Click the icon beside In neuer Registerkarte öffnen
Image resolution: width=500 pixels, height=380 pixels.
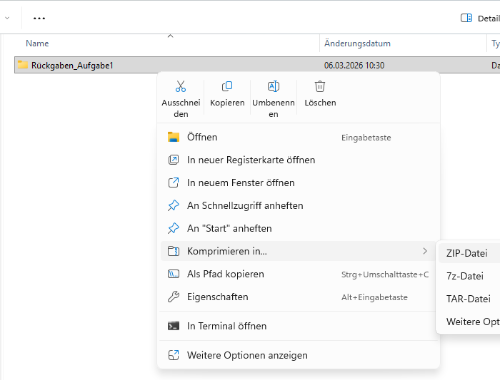pos(173,160)
